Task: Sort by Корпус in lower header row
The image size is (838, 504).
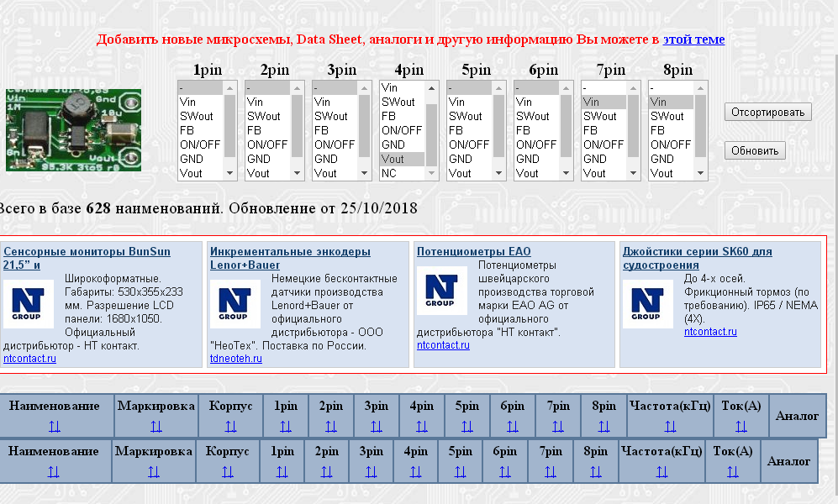Action: coord(227,472)
